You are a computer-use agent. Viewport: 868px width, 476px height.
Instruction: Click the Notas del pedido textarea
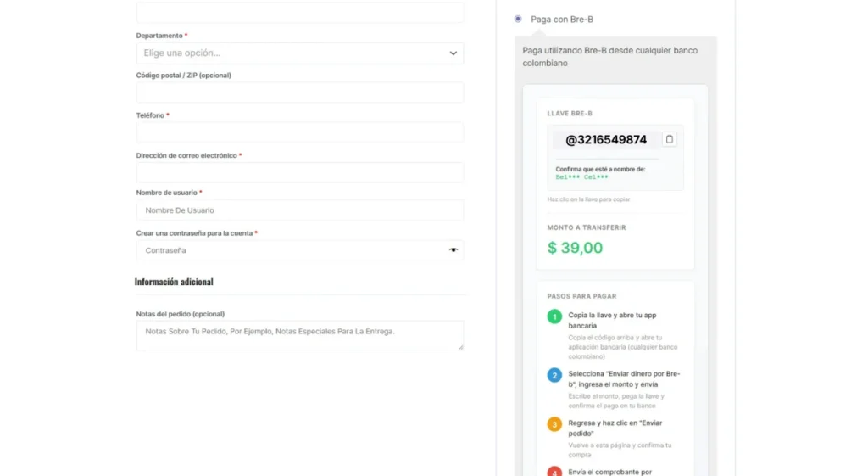pos(300,335)
